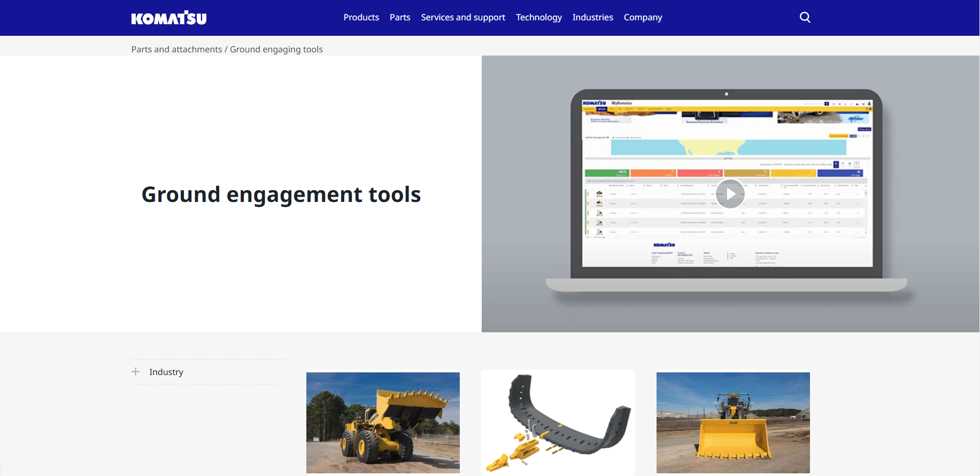
Task: Open the wheel loader raised bucket image
Action: coord(383,422)
